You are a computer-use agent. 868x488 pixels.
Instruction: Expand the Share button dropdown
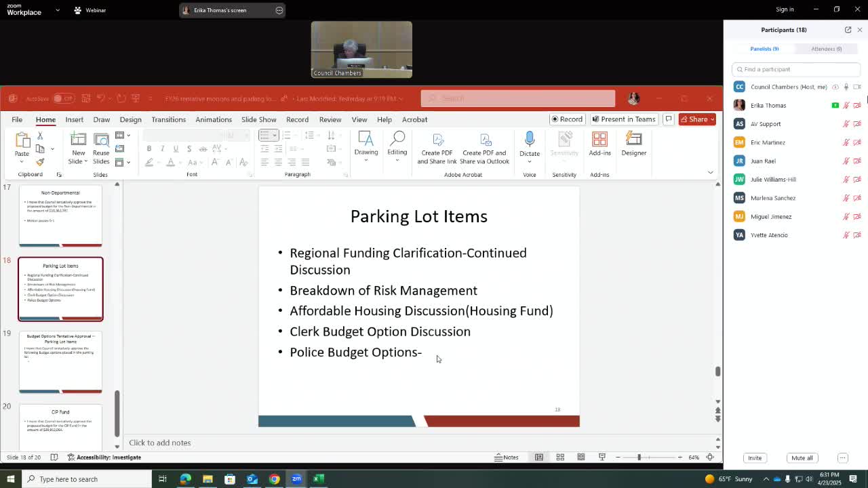click(711, 119)
